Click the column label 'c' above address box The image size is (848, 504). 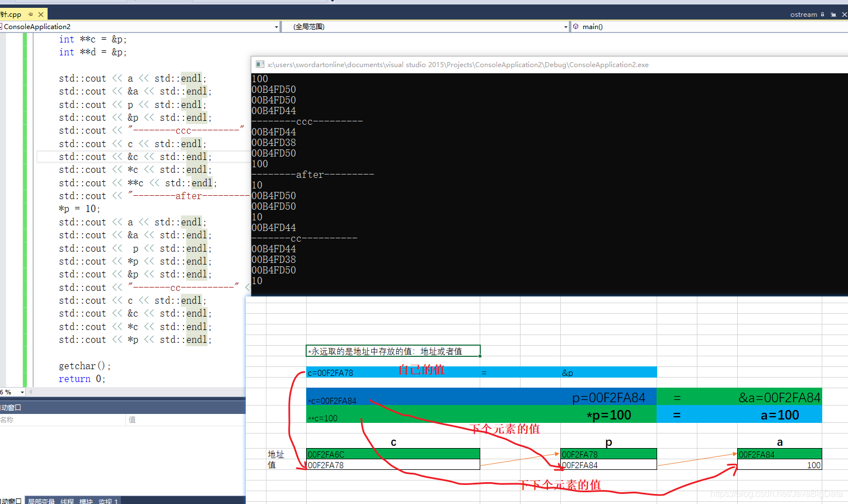(393, 442)
